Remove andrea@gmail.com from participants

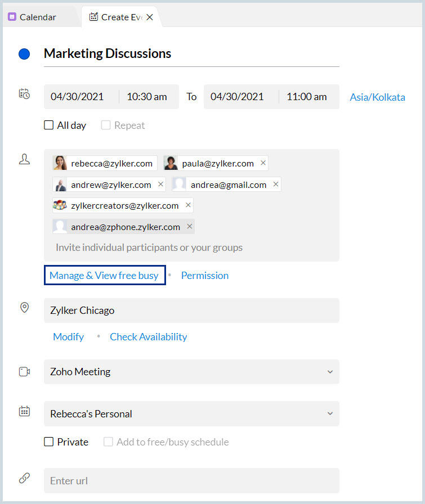276,184
